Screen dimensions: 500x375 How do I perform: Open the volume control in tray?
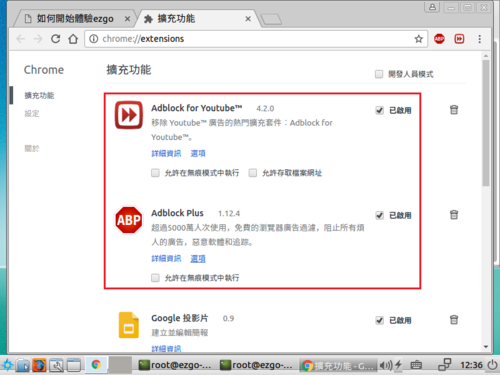click(x=386, y=366)
